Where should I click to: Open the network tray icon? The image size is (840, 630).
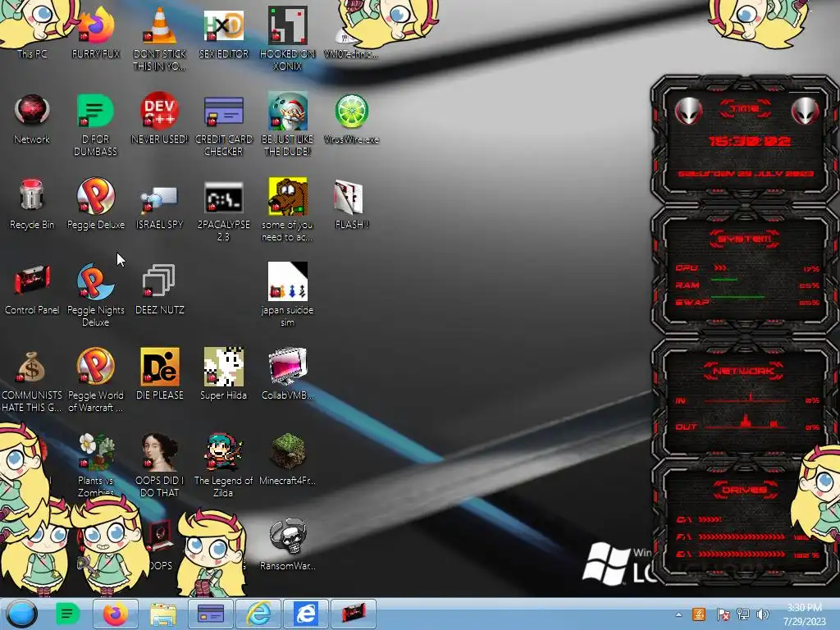coord(743,614)
